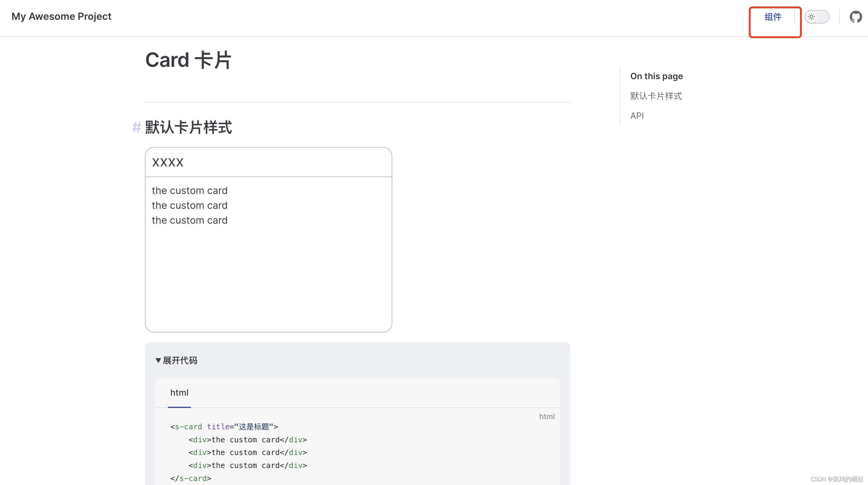Open the 组件 navigation menu item
This screenshot has height=485, width=868.
pyautogui.click(x=773, y=17)
